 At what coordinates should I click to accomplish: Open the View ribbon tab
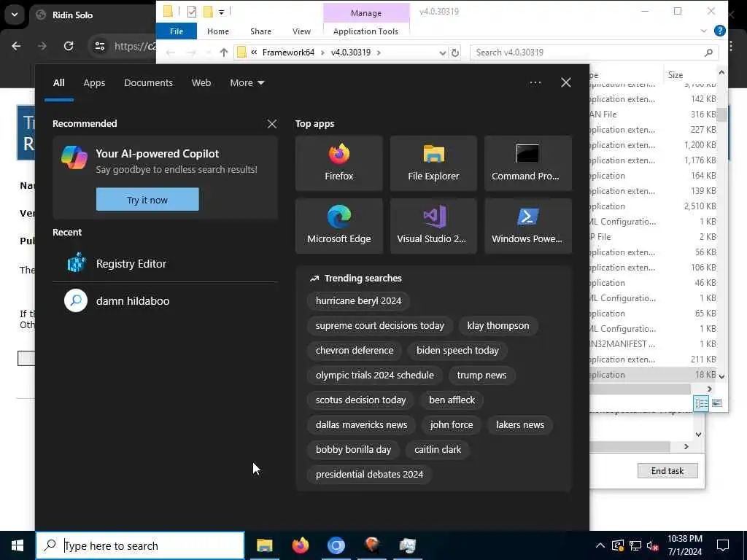(301, 31)
